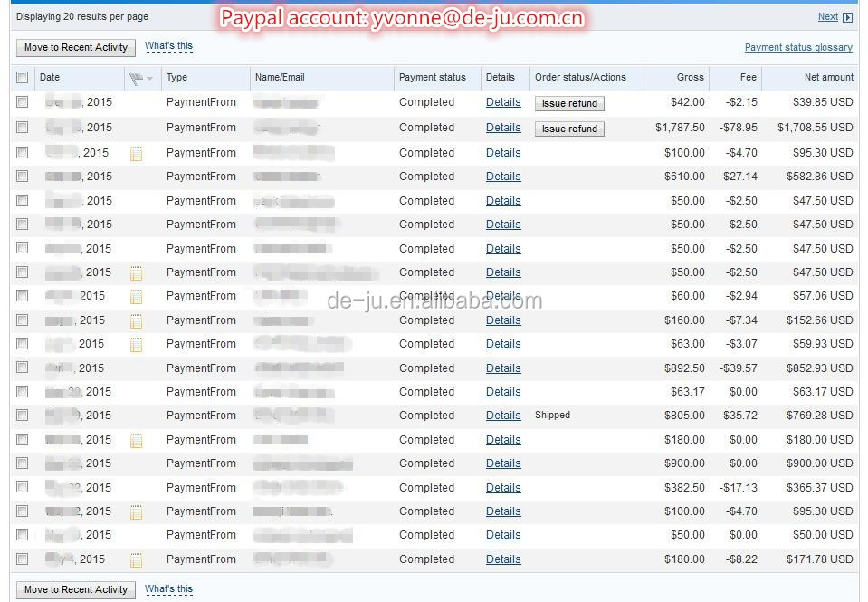The image size is (868, 602).
Task: Select the checkbox for the $900.00 payment
Action: [x=22, y=463]
